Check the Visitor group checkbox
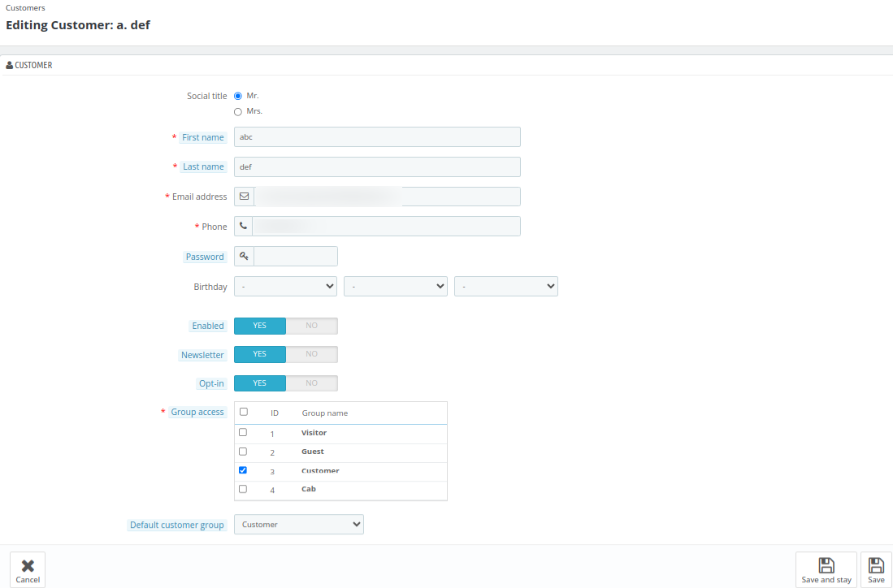 pos(243,433)
